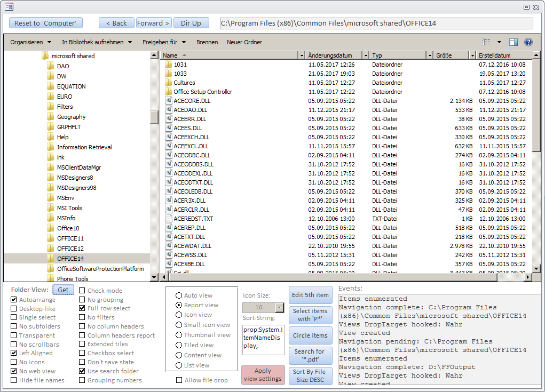Click the DLL file icon of ACER3X.DLL

pos(169,201)
